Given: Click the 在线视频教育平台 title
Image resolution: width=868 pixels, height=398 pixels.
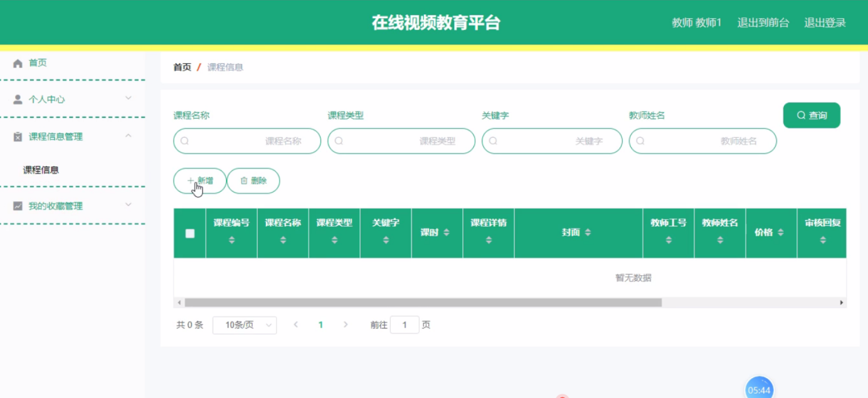Looking at the screenshot, I should [436, 23].
